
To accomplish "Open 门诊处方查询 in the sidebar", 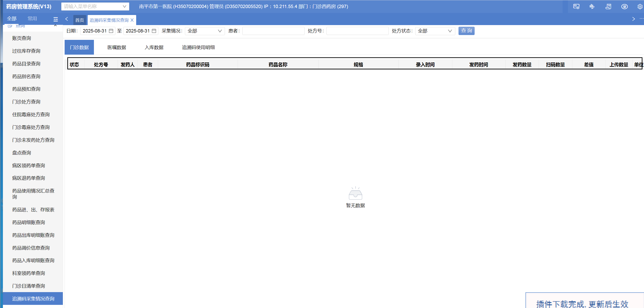I will [26, 102].
